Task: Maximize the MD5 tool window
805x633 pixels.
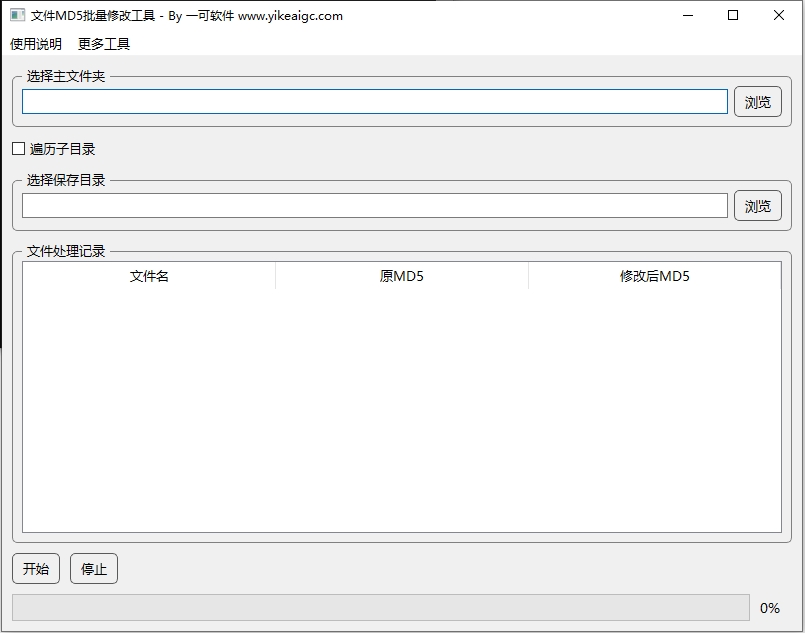Action: tap(733, 16)
